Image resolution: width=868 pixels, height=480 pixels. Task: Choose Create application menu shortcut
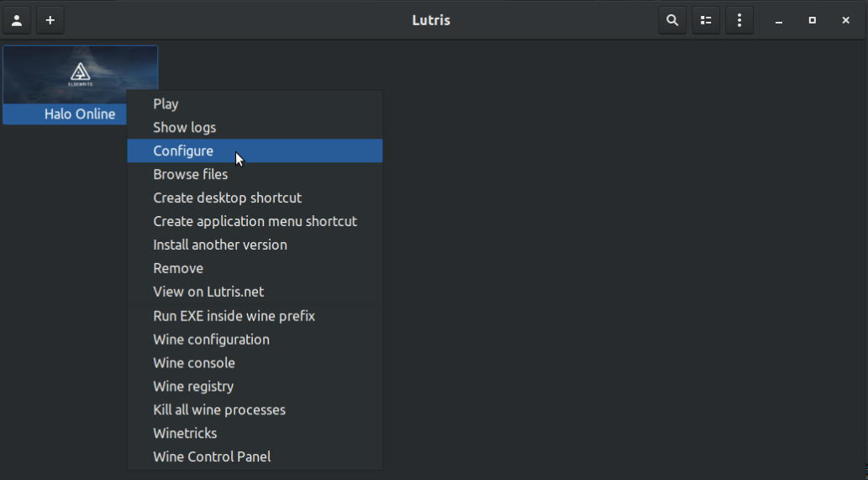255,221
